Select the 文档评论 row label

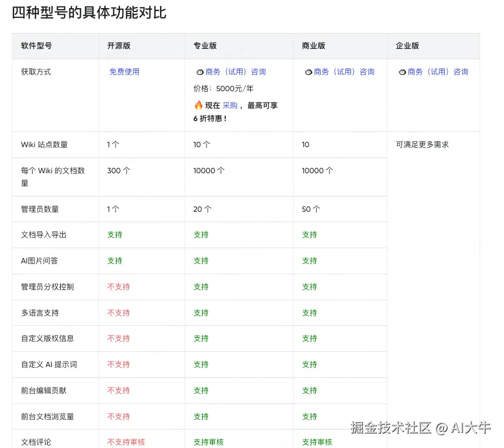36,442
